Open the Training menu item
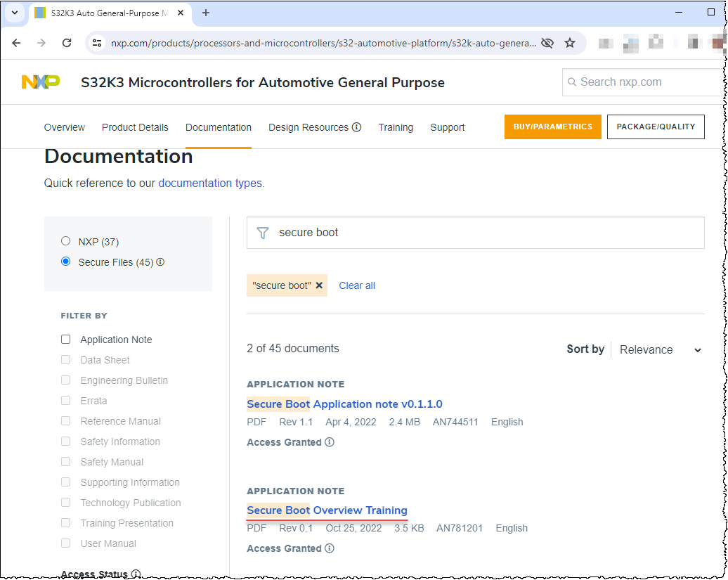The image size is (728, 580). click(x=396, y=127)
